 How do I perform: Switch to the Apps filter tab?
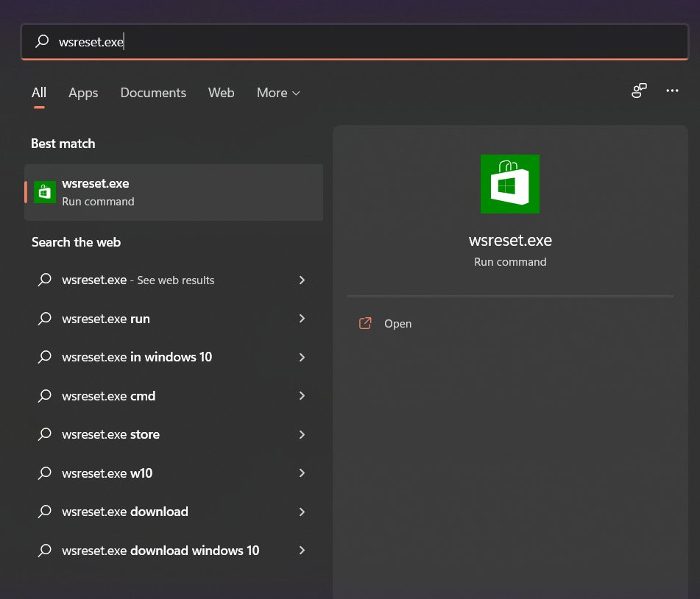point(83,93)
